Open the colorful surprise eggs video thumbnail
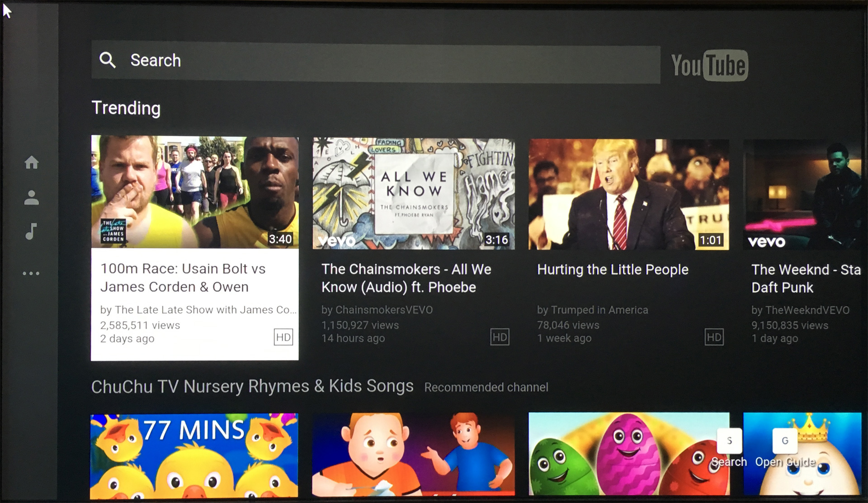868x503 pixels. (629, 454)
